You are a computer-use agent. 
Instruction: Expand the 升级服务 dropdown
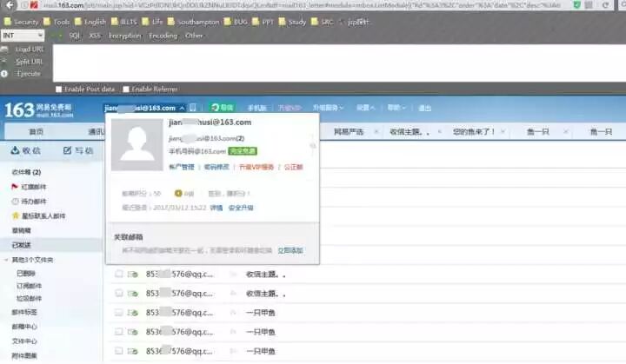[328, 109]
